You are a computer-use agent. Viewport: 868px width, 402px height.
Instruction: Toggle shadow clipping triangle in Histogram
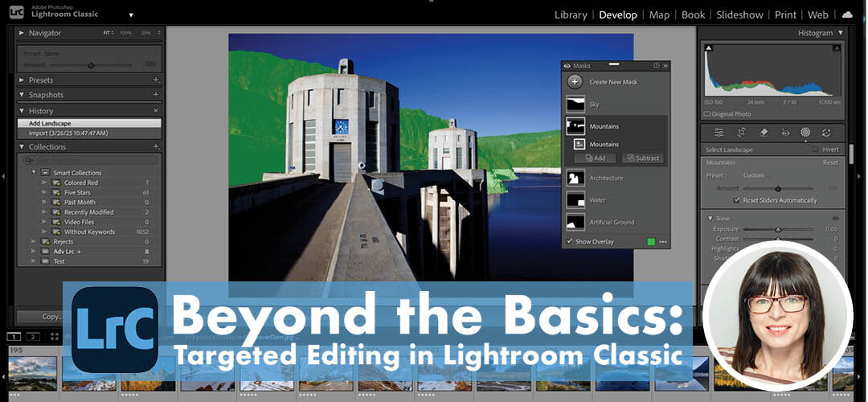[708, 49]
